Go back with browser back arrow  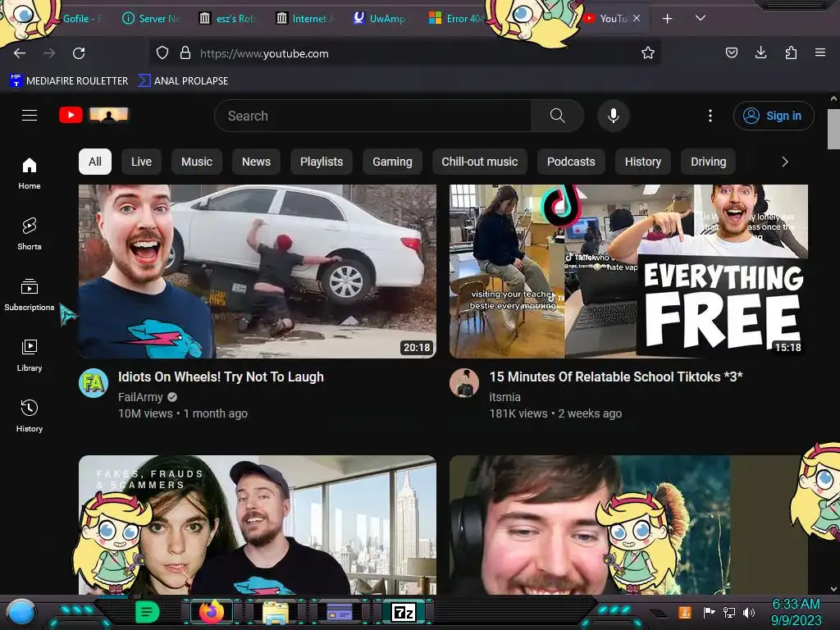coord(20,53)
